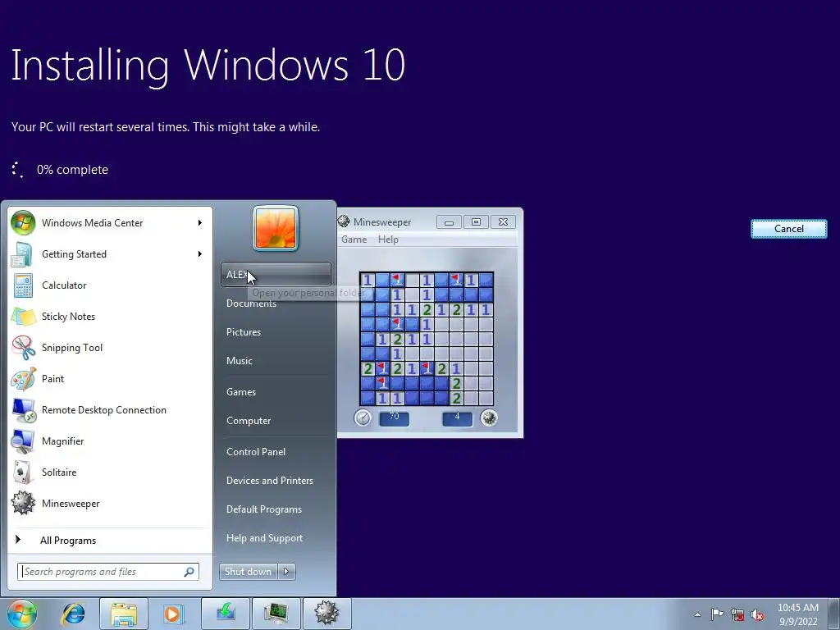Open Help and Support
Image resolution: width=840 pixels, height=630 pixels.
276,538
